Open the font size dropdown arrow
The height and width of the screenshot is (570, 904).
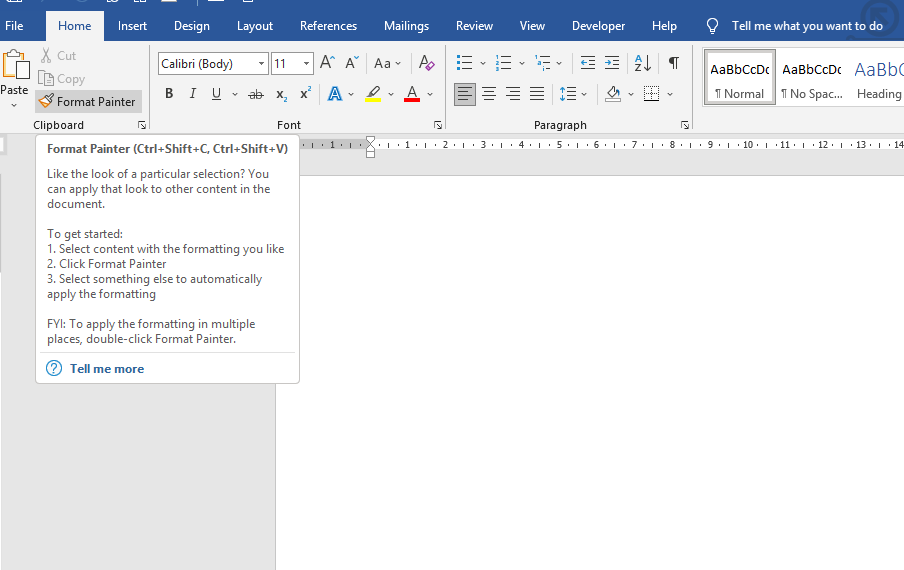pyautogui.click(x=307, y=63)
